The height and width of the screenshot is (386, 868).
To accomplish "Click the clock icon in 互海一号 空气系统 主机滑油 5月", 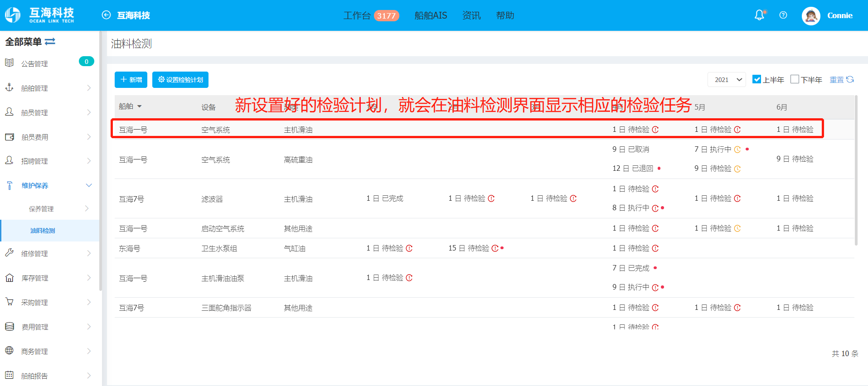I will click(737, 130).
